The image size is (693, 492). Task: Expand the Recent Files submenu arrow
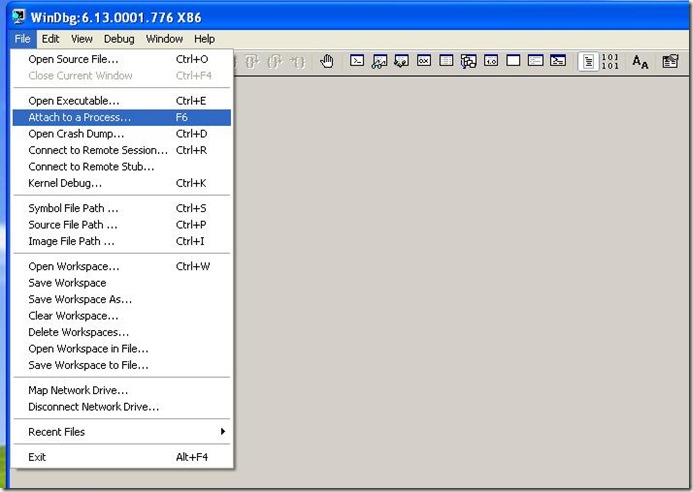click(x=223, y=431)
